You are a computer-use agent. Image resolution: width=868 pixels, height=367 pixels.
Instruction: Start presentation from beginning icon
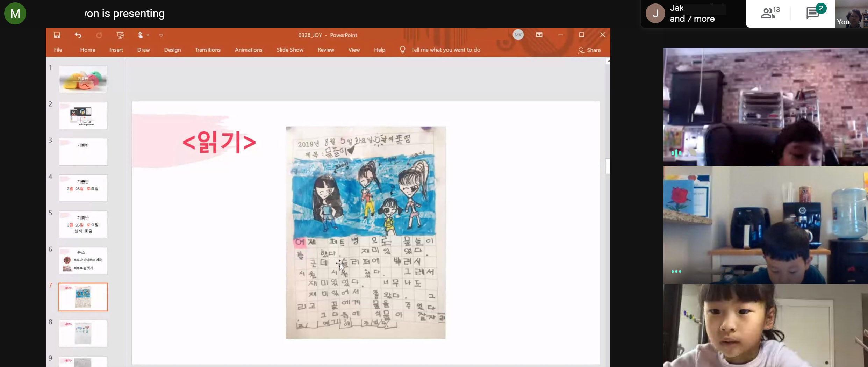[x=120, y=35]
